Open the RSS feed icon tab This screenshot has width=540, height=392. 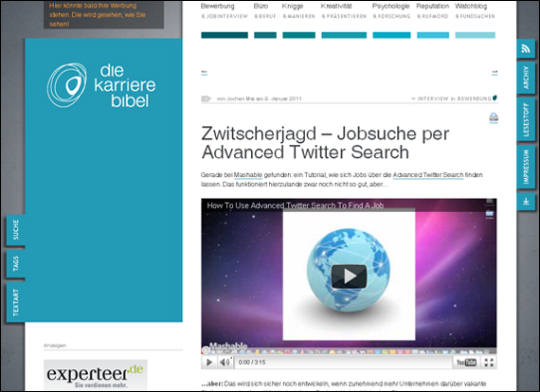click(x=526, y=48)
